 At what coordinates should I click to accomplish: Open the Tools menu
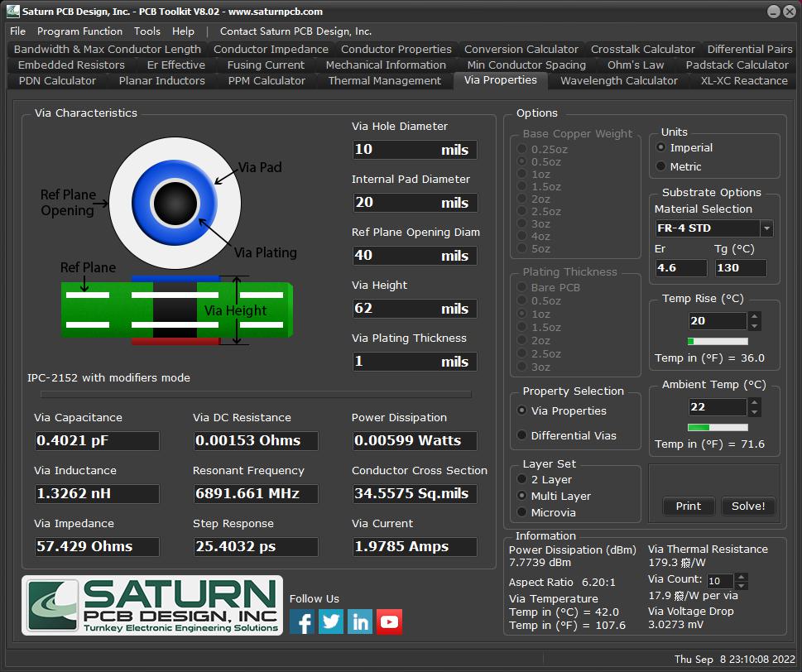click(147, 31)
